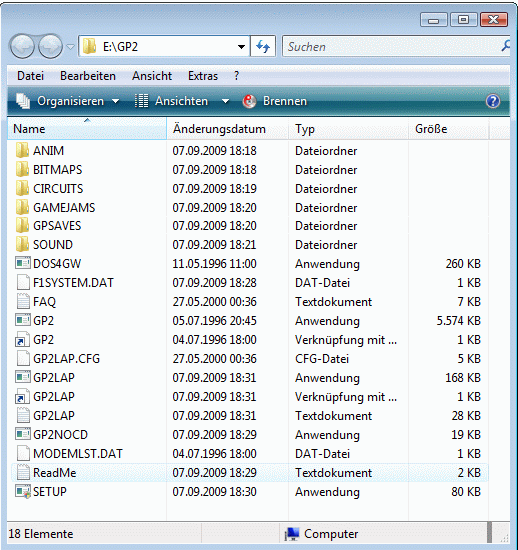Open the Extras menu
The image size is (518, 550).
pos(203,76)
